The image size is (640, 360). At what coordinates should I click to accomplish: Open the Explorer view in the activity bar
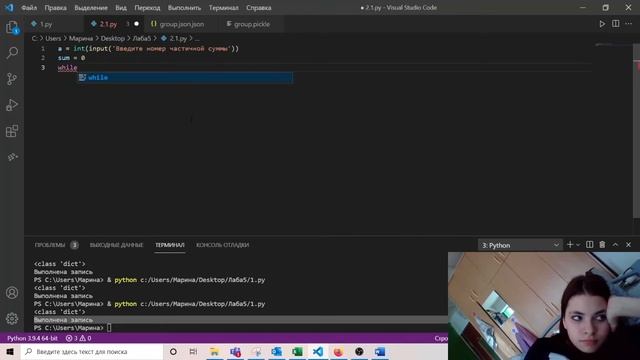point(12,27)
